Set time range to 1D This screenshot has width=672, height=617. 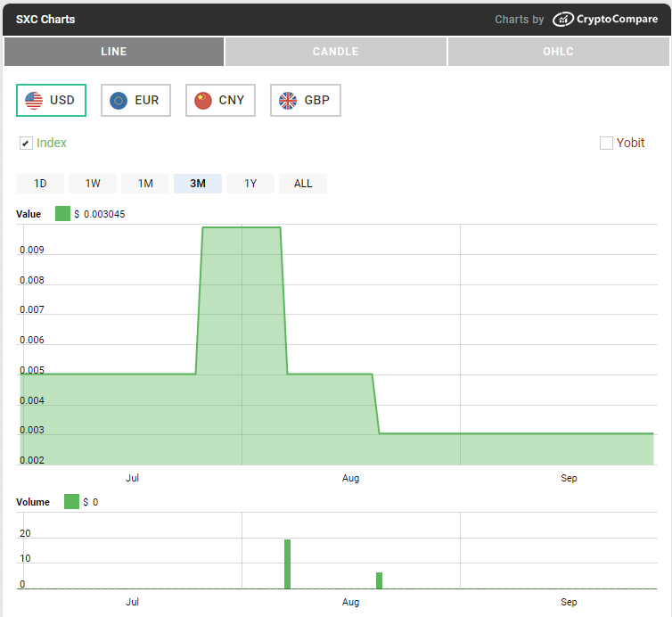pyautogui.click(x=40, y=184)
